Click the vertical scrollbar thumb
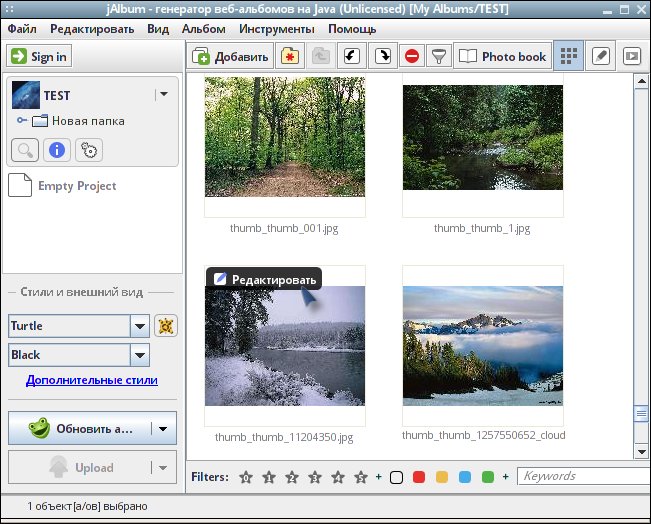 (x=641, y=414)
